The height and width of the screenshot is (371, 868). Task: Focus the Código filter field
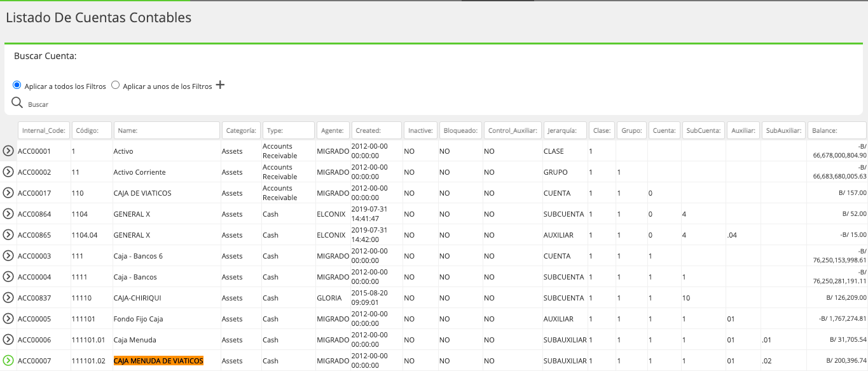click(x=92, y=130)
